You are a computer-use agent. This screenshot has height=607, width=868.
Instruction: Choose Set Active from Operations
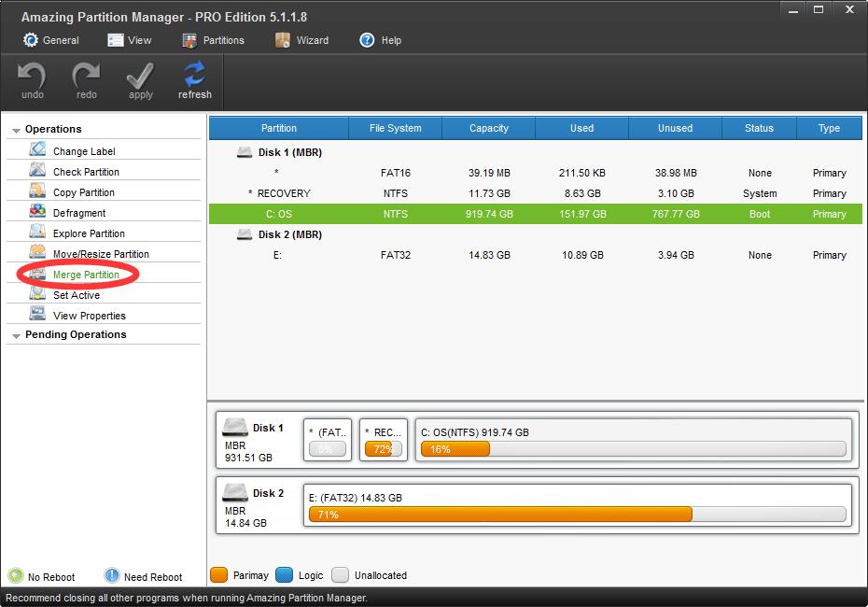(x=77, y=295)
